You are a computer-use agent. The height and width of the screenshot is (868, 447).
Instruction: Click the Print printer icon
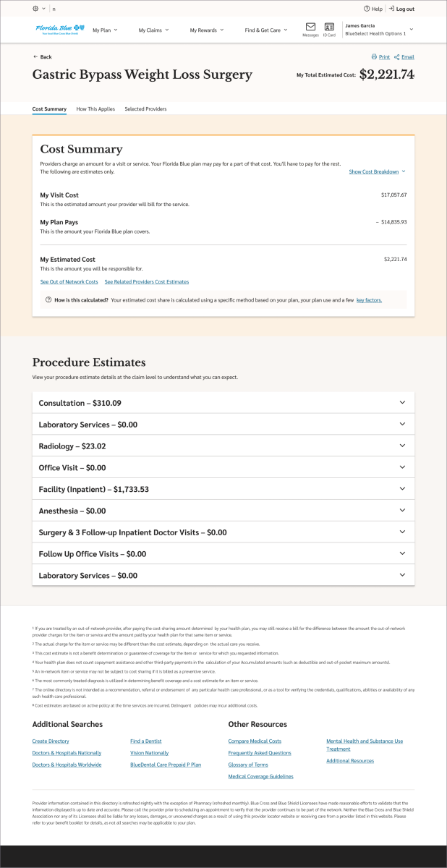point(374,57)
